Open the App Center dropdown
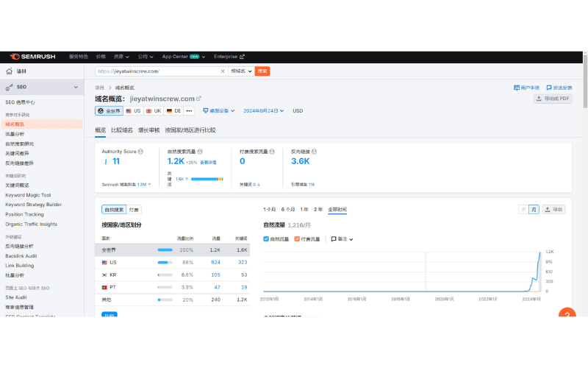 pos(184,57)
